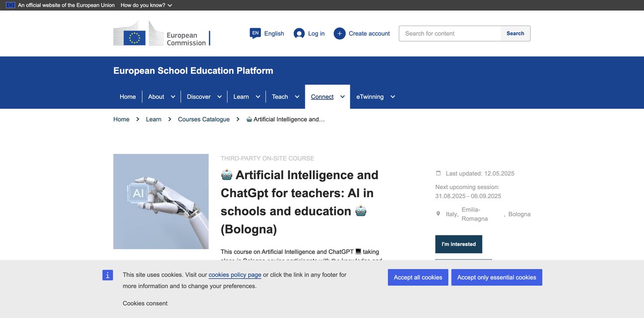Click the plus icon for Create account
Viewport: 644px width, 318px height.
click(x=340, y=34)
